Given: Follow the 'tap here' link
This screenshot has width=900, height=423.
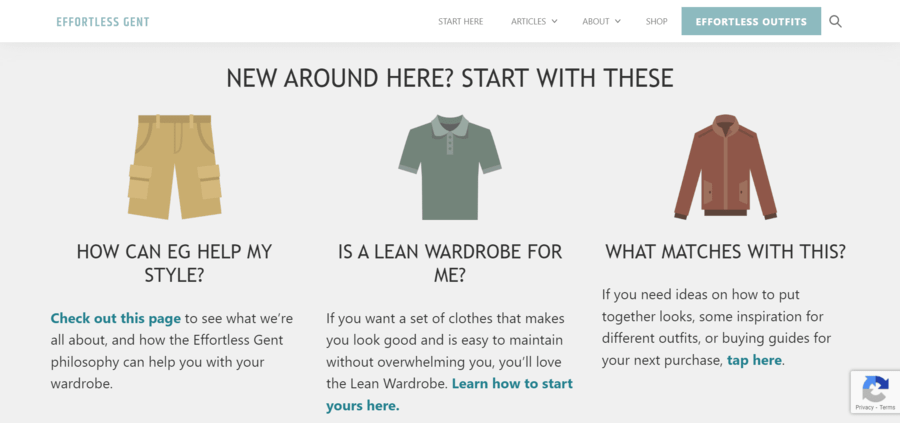Looking at the screenshot, I should 754,360.
